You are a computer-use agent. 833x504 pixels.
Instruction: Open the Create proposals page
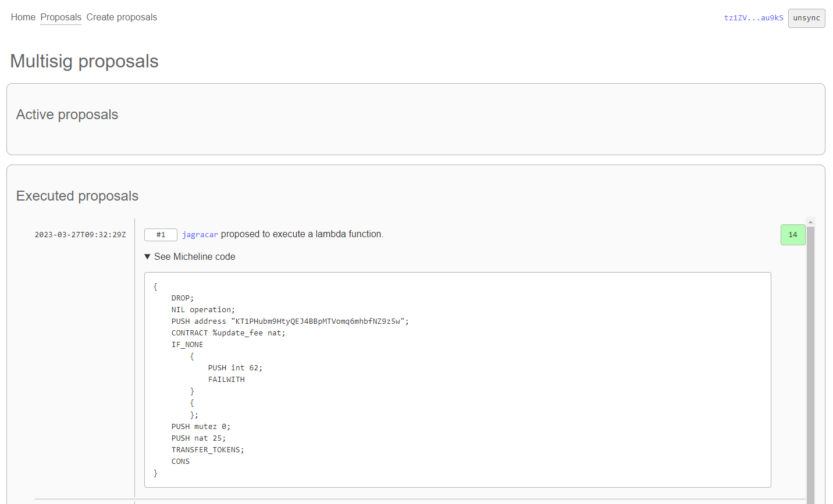click(122, 17)
